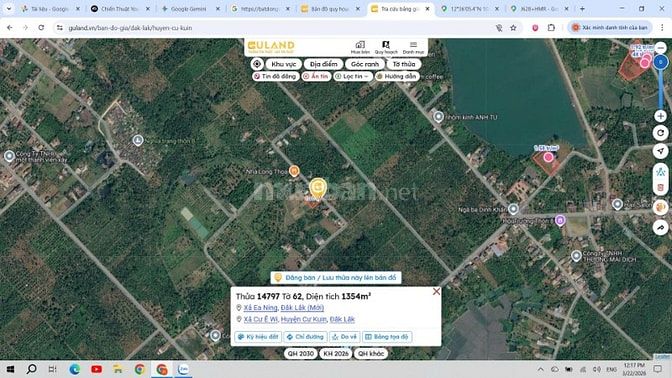The width and height of the screenshot is (672, 378).
Task: Click the blue zoom slider handle
Action: click(x=660, y=62)
